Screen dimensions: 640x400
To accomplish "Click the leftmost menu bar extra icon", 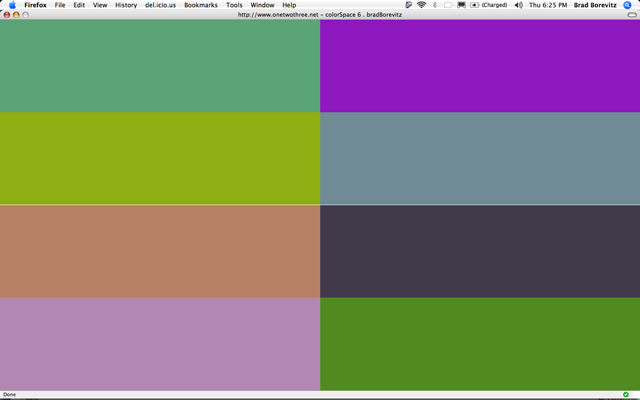I will 408,5.
